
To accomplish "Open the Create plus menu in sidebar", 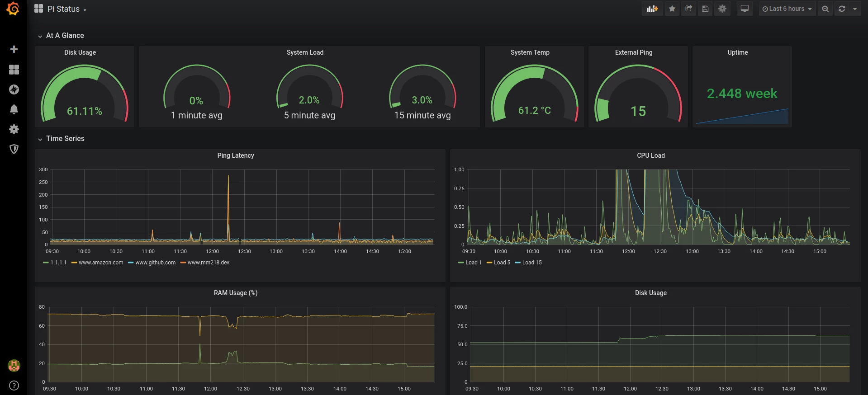I will (x=14, y=49).
